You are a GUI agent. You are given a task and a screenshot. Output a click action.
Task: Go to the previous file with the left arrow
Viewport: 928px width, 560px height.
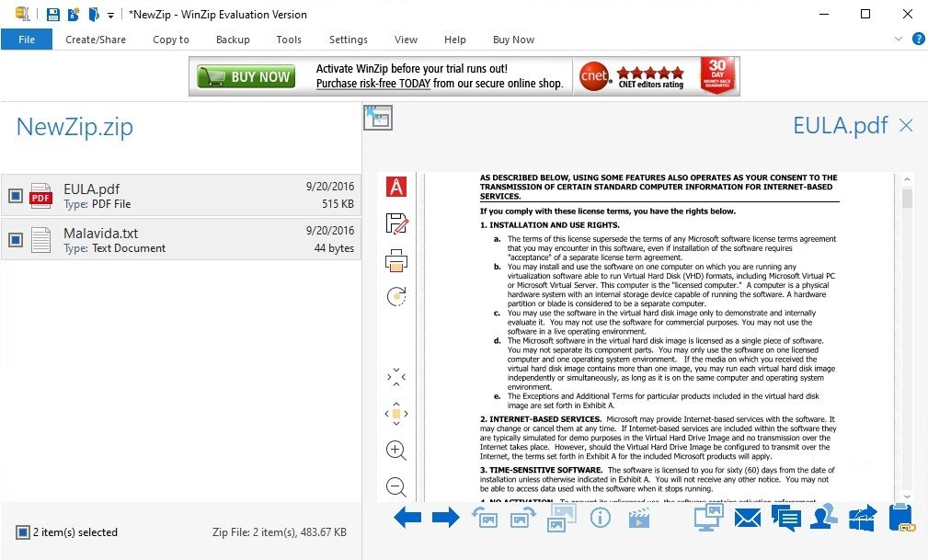pyautogui.click(x=407, y=518)
